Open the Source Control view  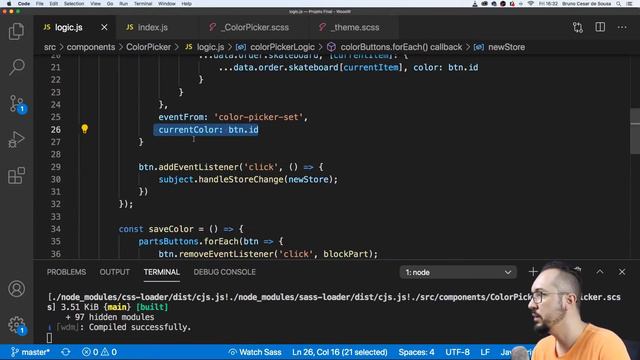pyautogui.click(x=17, y=104)
